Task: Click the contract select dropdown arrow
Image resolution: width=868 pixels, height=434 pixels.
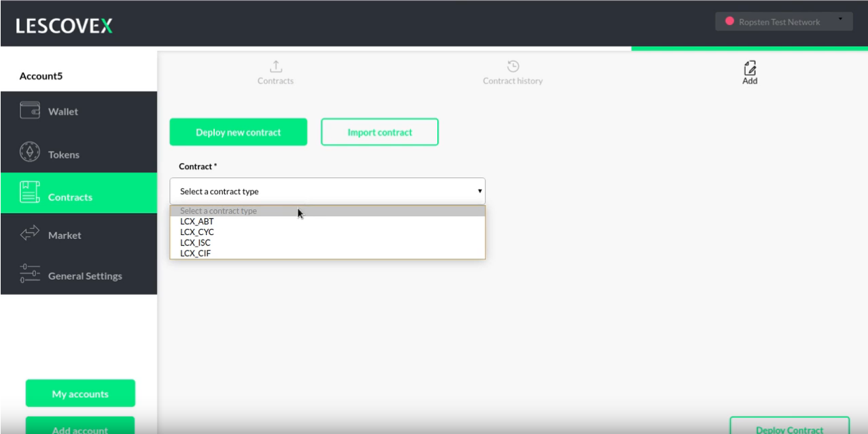Action: click(x=479, y=192)
